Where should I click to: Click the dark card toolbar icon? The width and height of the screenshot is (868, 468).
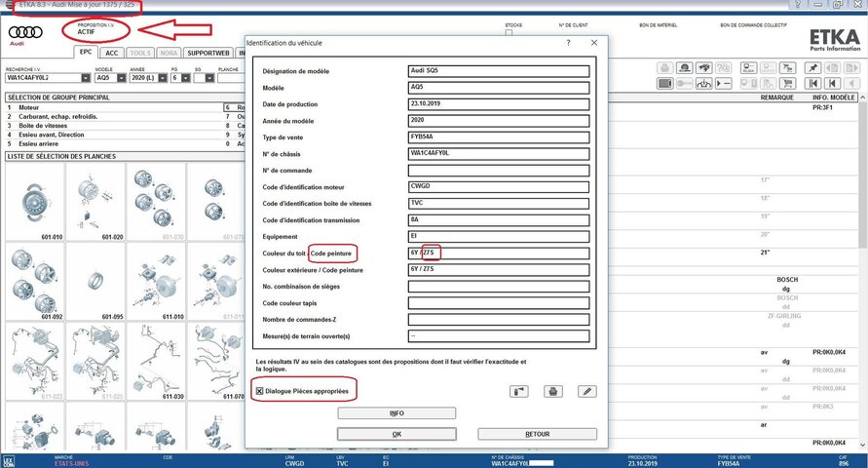[x=664, y=84]
